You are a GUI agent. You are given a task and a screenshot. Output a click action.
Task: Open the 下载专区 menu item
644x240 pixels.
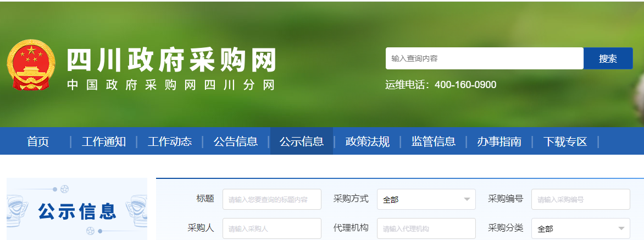[565, 141]
